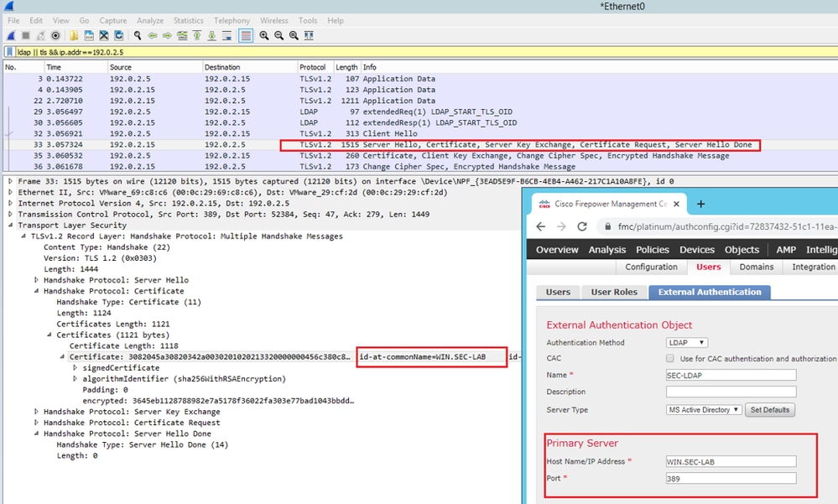View site info via padlock icon

tap(607, 226)
